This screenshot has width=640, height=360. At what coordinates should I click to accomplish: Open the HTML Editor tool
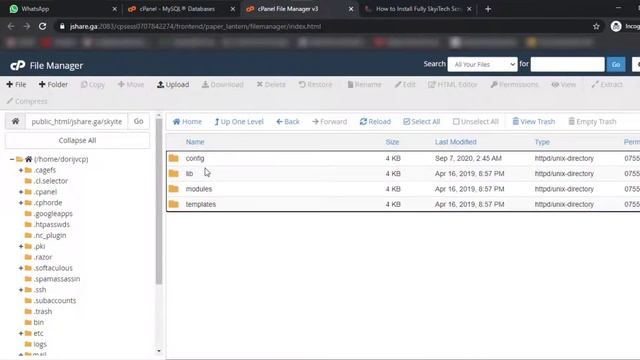click(452, 84)
